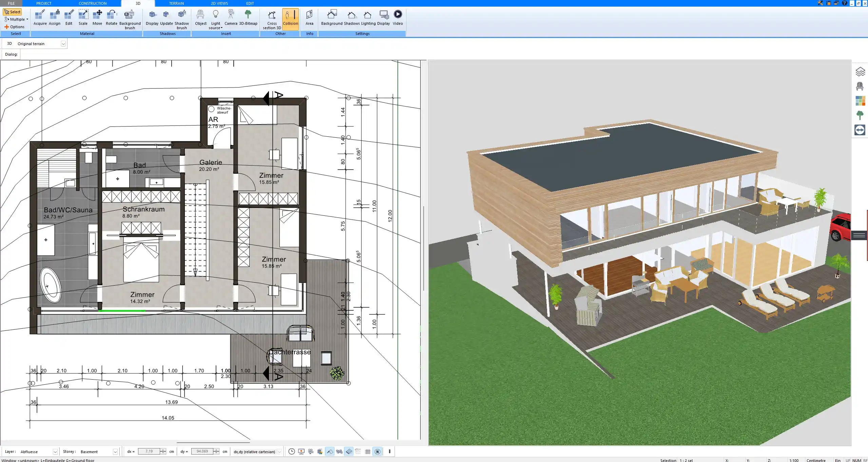Toggle the North arrow indicator in status bar
This screenshot has width=868, height=462.
click(x=377, y=451)
